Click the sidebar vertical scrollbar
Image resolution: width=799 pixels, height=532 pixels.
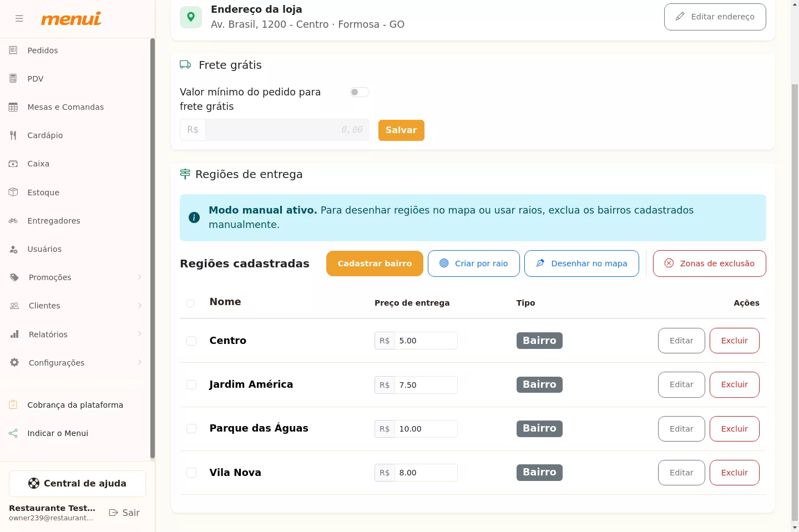(x=152, y=249)
